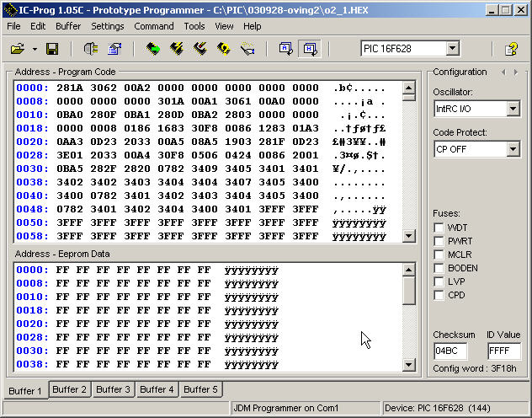Viewport: 532px width, 418px height.
Task: Click the Save File floppy disk icon
Action: pos(51,50)
